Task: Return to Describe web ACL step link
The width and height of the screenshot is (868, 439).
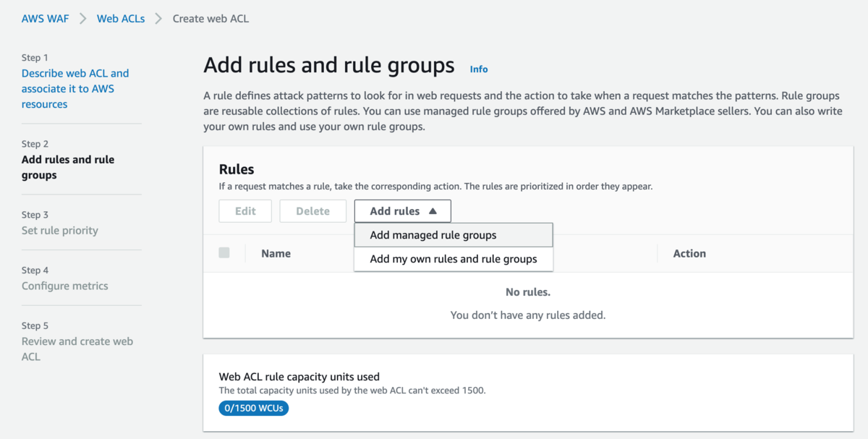Action: [x=75, y=88]
